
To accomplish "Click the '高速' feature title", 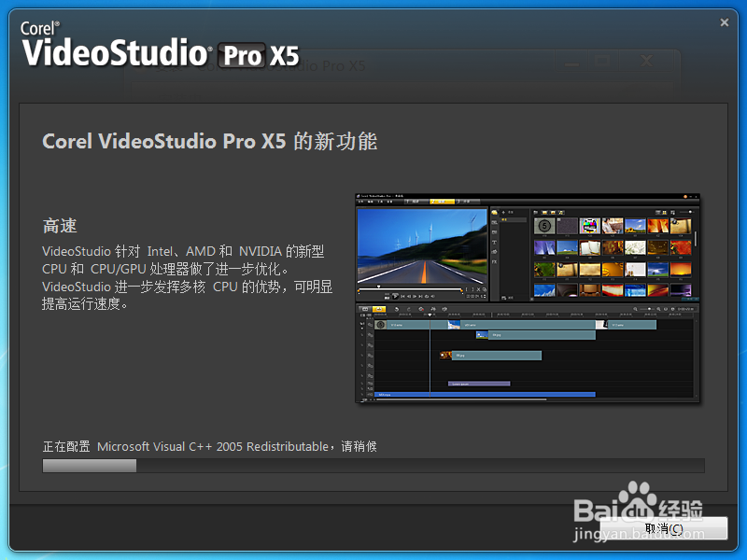I will 60,226.
